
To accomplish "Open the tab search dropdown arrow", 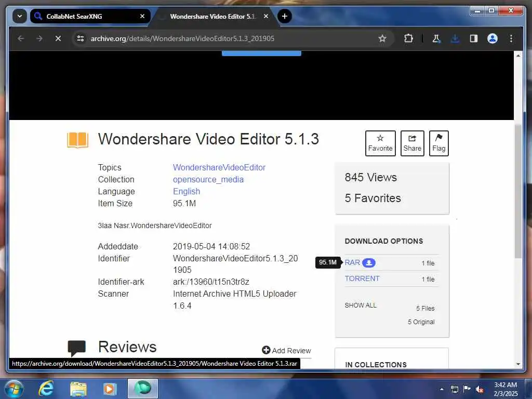I will [19, 16].
